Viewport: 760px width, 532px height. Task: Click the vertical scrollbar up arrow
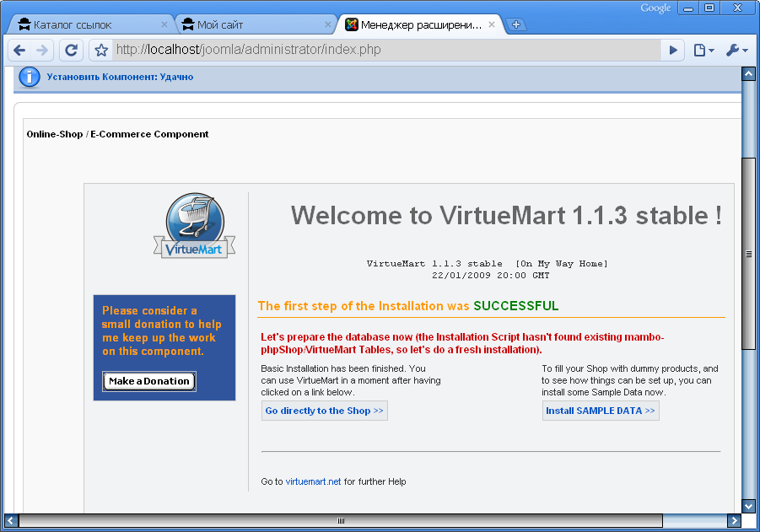pos(748,74)
